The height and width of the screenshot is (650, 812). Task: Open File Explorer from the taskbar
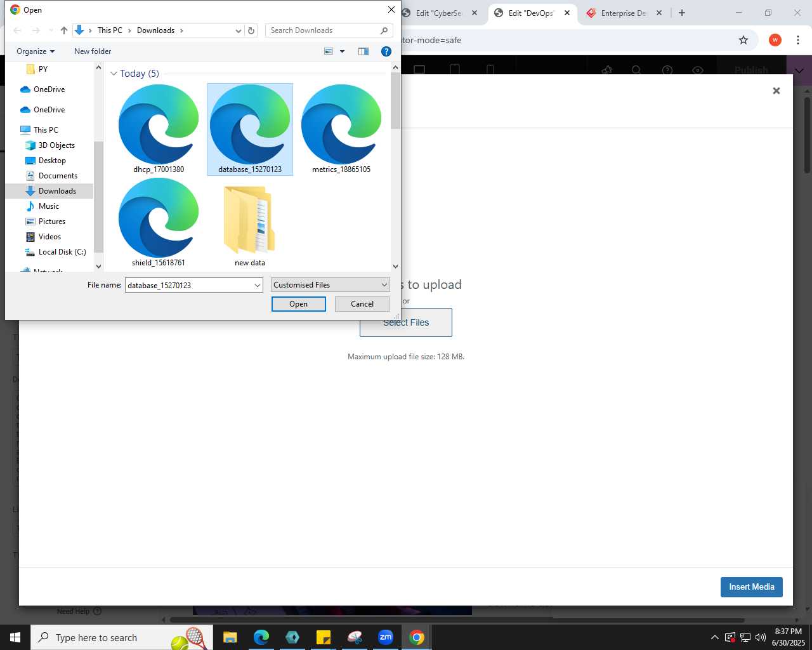pyautogui.click(x=230, y=637)
